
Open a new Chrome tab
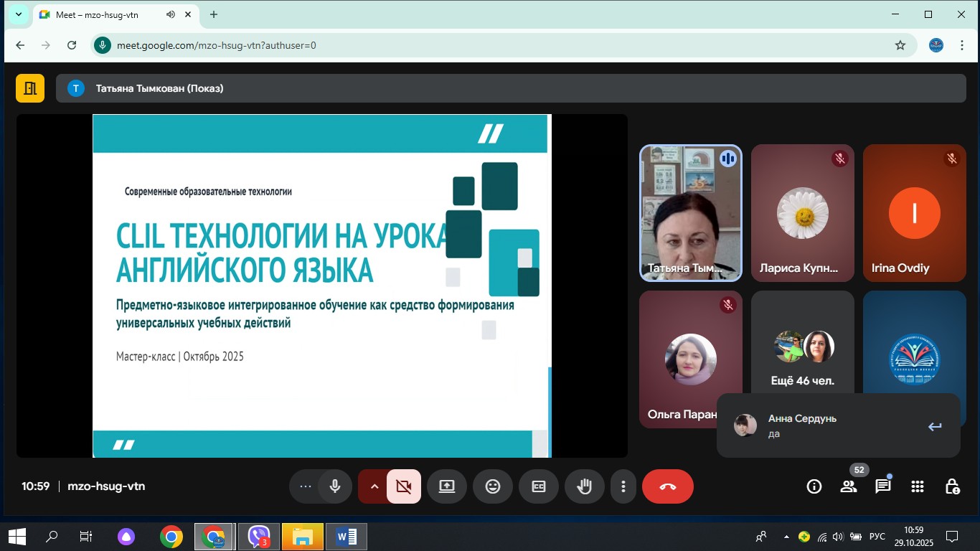click(x=213, y=14)
